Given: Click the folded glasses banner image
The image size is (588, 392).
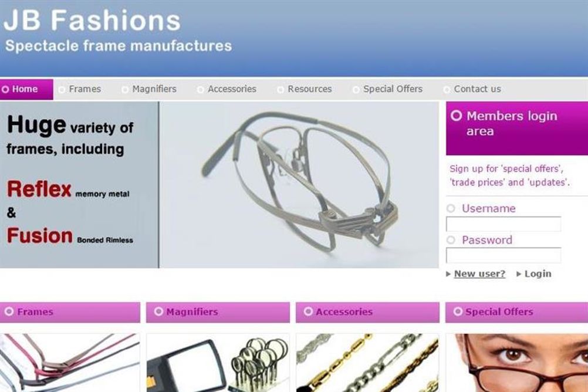Looking at the screenshot, I should 299,185.
